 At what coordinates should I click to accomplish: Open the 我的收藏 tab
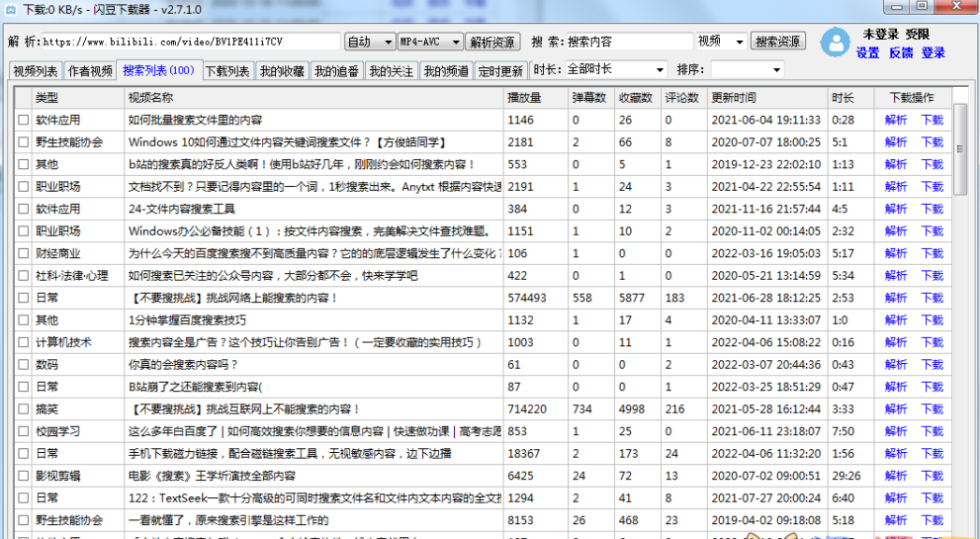[x=282, y=71]
